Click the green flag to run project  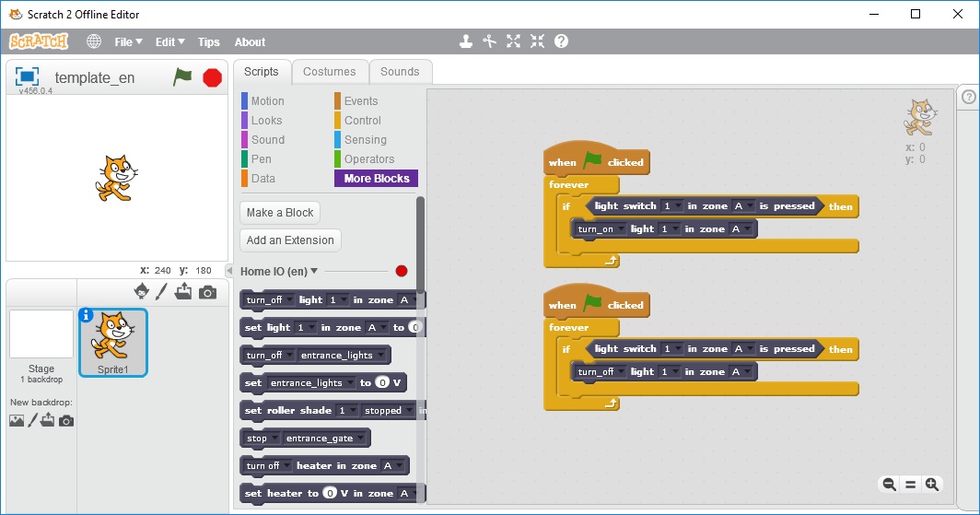182,77
